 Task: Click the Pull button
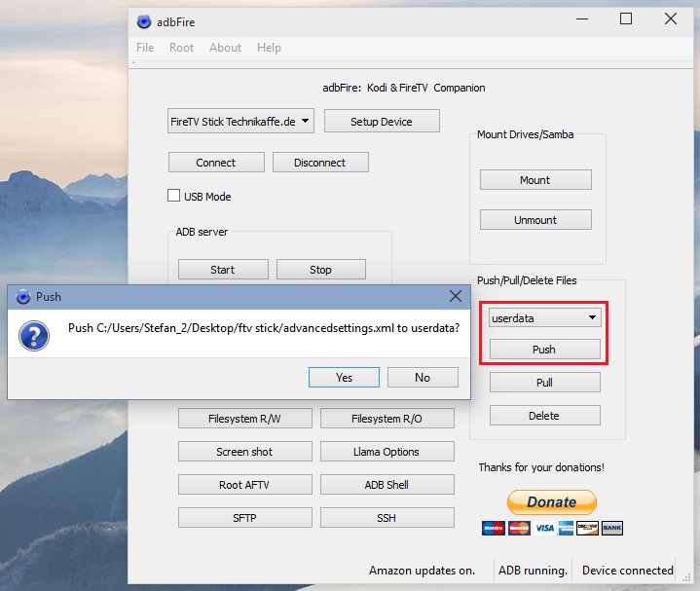[x=544, y=383]
